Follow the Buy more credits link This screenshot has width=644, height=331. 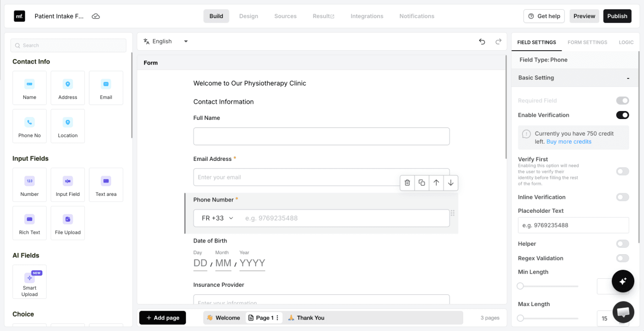coord(569,141)
